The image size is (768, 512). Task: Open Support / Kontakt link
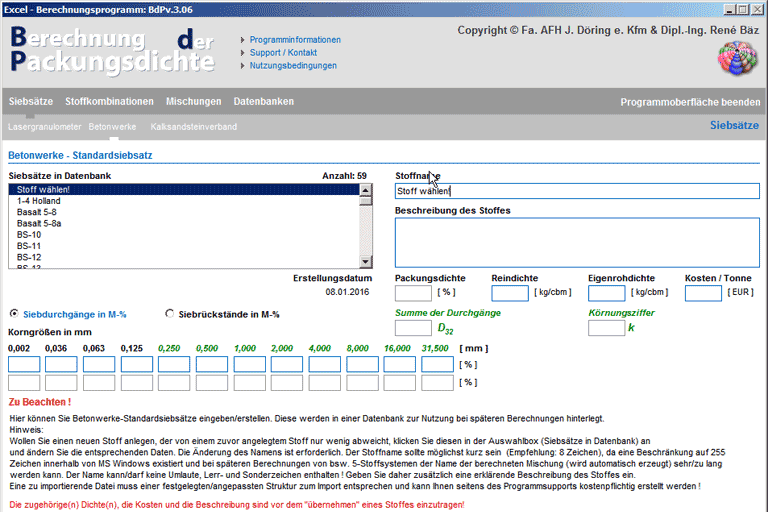point(283,53)
